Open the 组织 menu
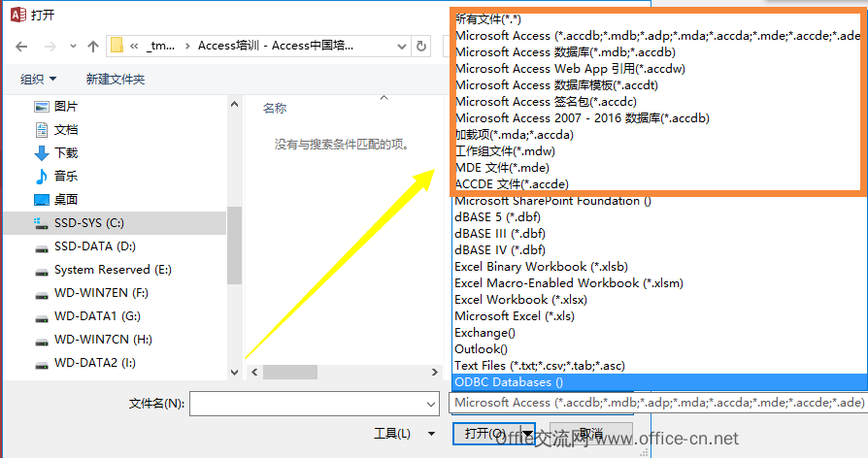 [x=38, y=80]
